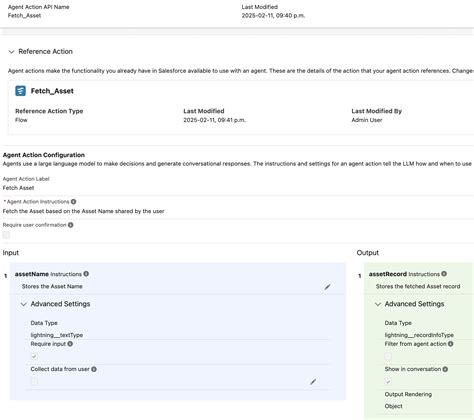
Task: Click the Output Rendering value Object
Action: tap(393, 406)
